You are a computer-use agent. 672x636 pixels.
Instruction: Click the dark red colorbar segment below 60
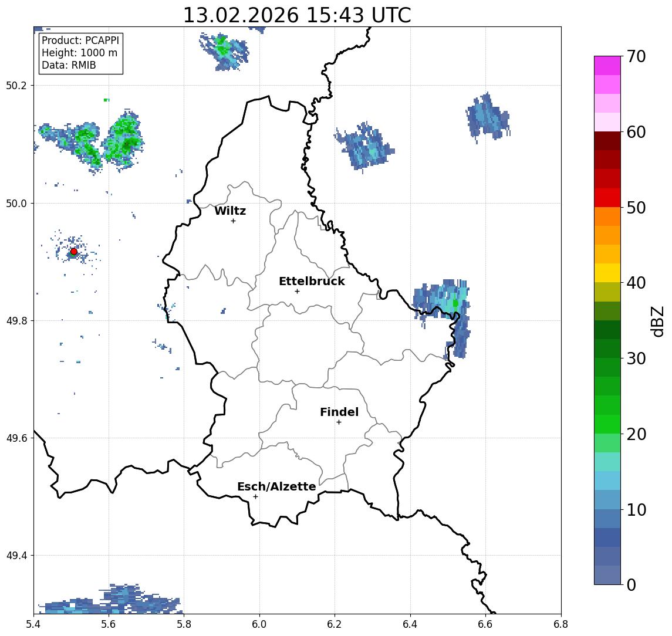(607, 141)
